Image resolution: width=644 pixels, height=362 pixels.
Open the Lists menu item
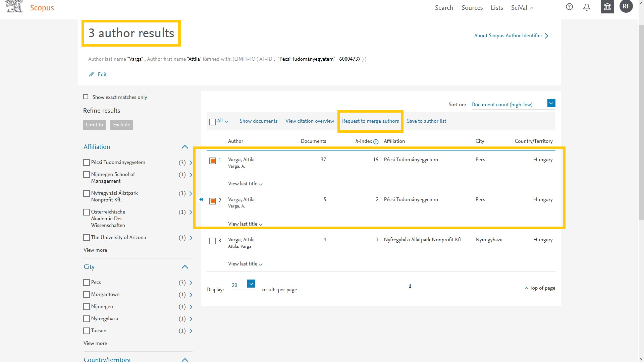(497, 7)
